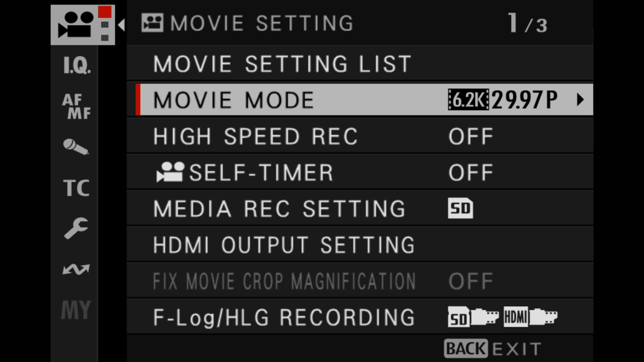Open the MY menu tab

tap(76, 310)
